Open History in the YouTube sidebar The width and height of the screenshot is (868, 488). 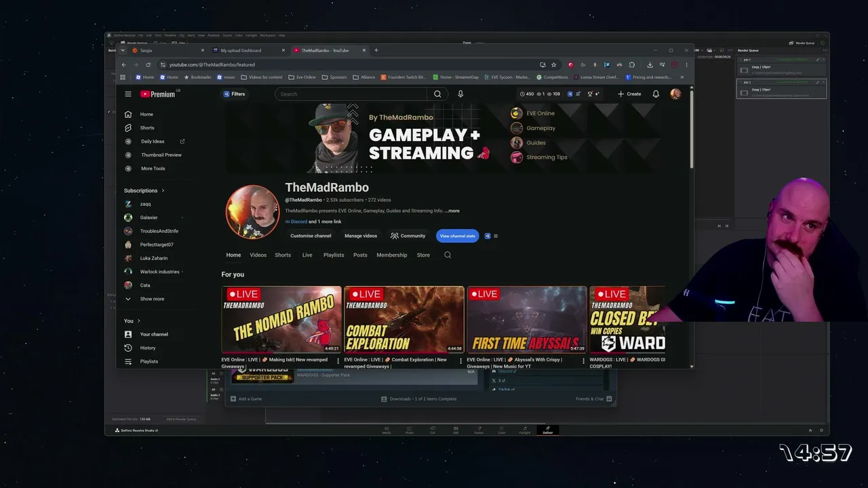point(148,348)
